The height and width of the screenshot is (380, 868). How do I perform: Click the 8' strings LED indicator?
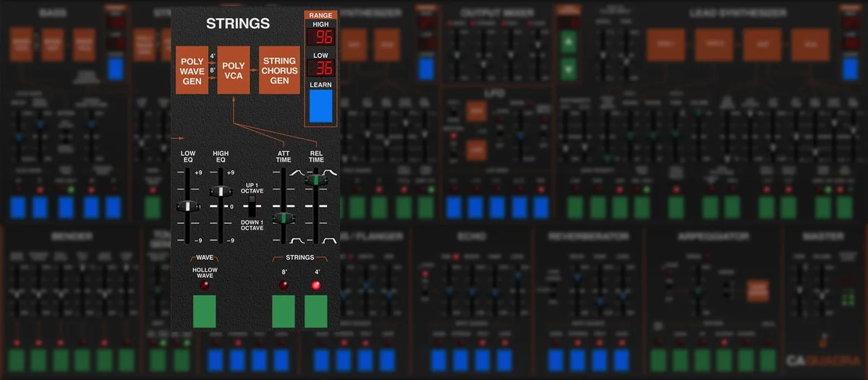tap(283, 285)
